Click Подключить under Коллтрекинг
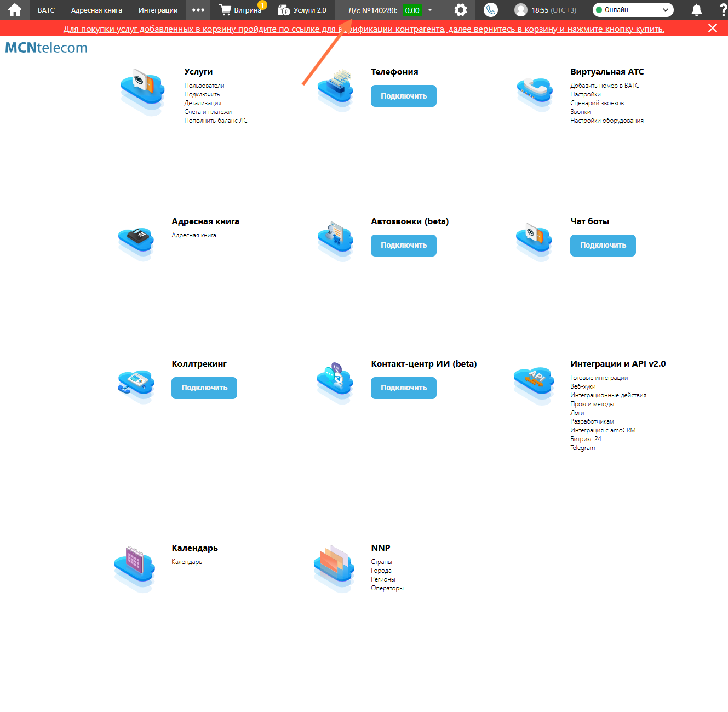The height and width of the screenshot is (712, 728). tap(204, 388)
